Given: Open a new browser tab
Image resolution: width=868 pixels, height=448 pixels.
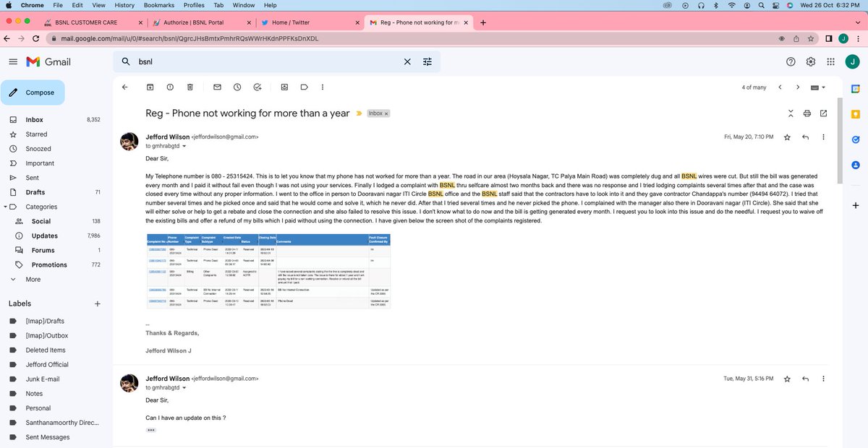Looking at the screenshot, I should click(483, 22).
